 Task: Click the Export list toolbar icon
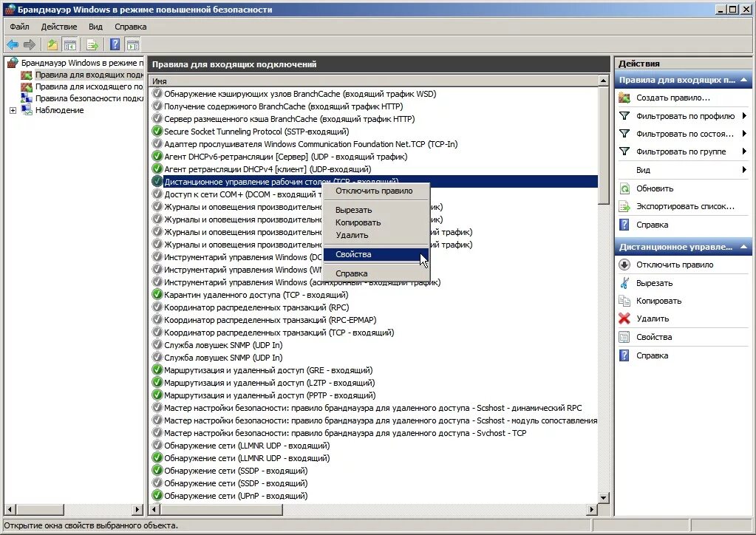pyautogui.click(x=92, y=45)
